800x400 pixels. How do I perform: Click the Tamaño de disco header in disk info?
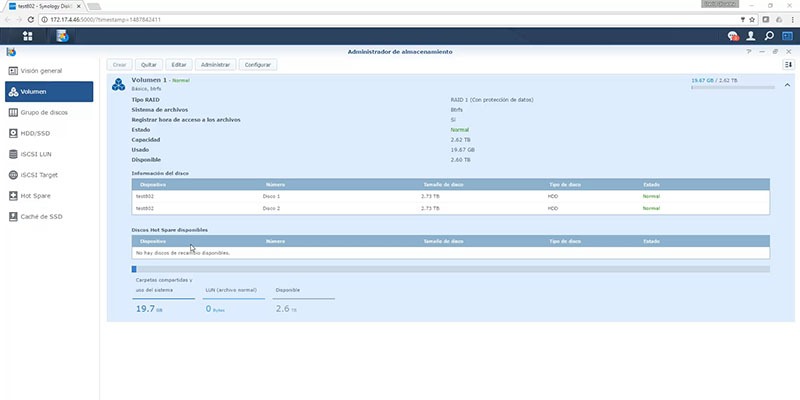pyautogui.click(x=443, y=185)
